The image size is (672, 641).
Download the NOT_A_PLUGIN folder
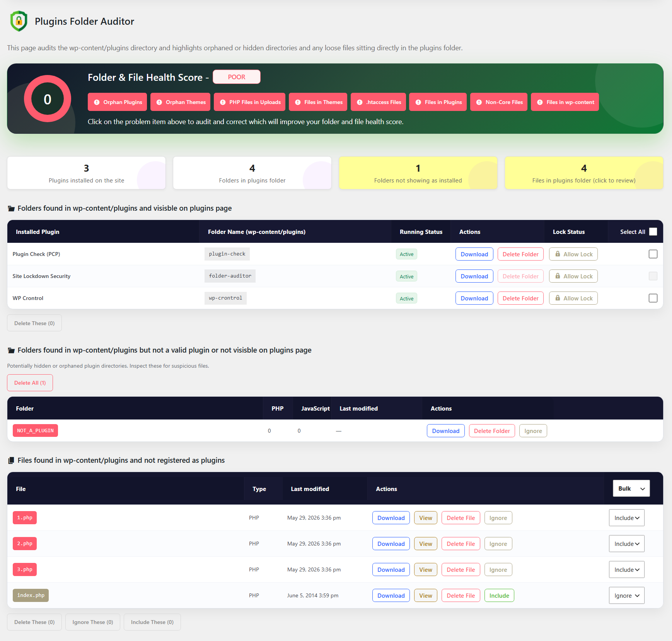pos(446,431)
